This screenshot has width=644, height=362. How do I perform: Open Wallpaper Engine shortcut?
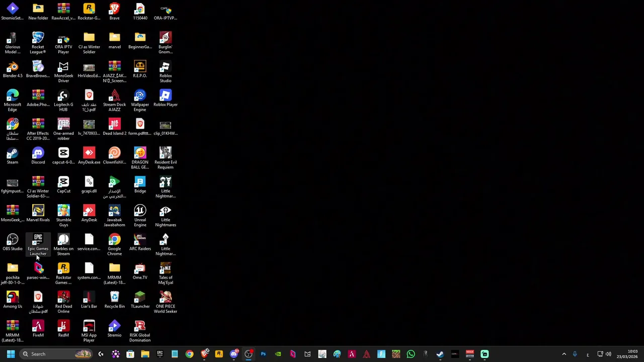click(140, 101)
